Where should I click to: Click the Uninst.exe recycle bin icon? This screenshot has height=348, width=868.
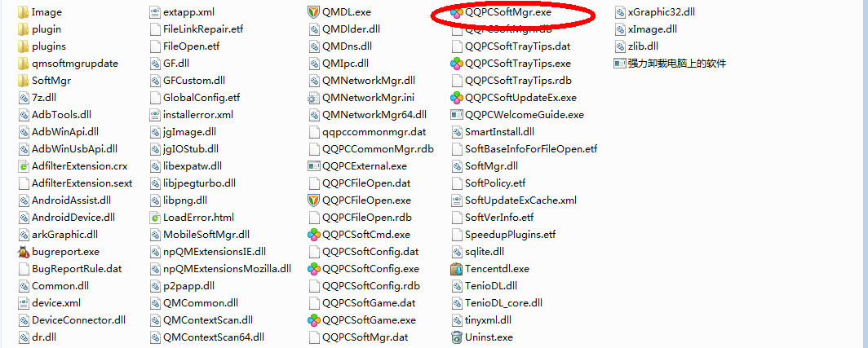457,337
